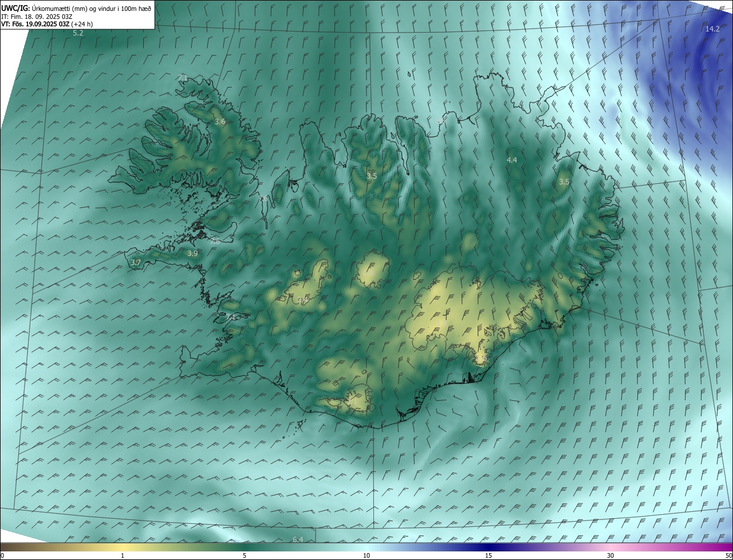733x560 pixels.
Task: Click the 3.6 value in the Westfjords
Action: pos(220,121)
